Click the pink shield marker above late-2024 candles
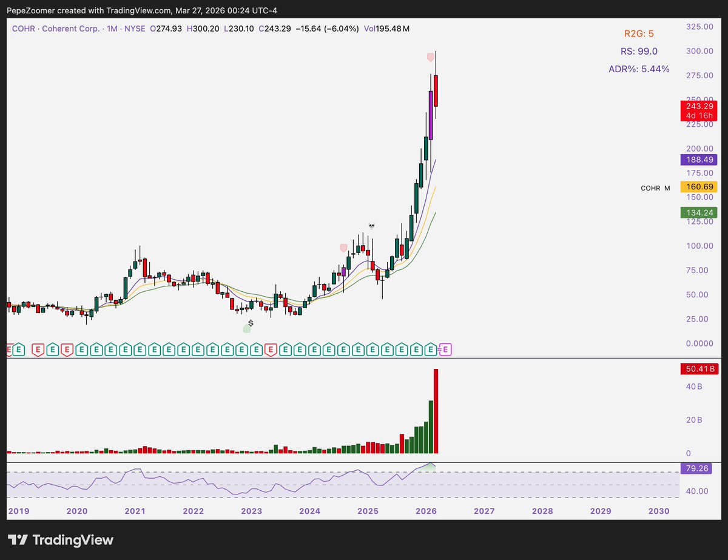The height and width of the screenshot is (560, 728). pos(343,248)
